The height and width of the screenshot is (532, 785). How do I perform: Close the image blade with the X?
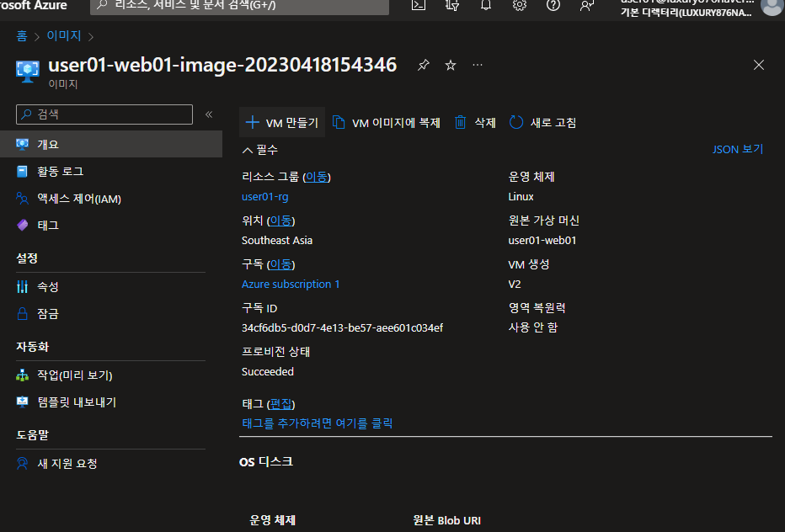tap(758, 65)
